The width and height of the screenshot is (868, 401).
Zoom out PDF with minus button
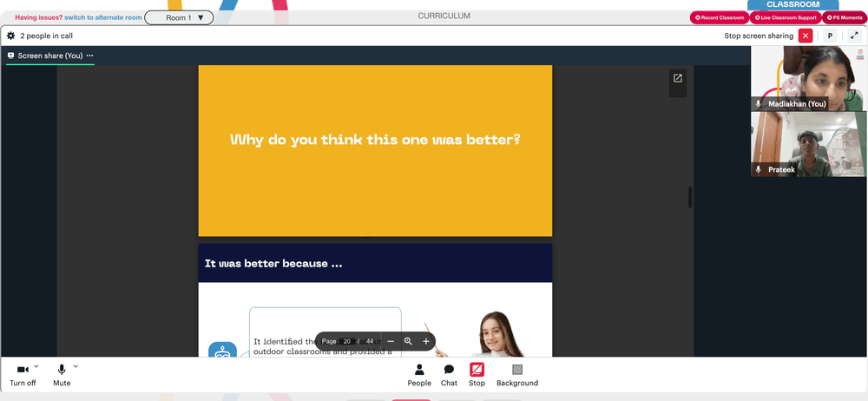[391, 341]
